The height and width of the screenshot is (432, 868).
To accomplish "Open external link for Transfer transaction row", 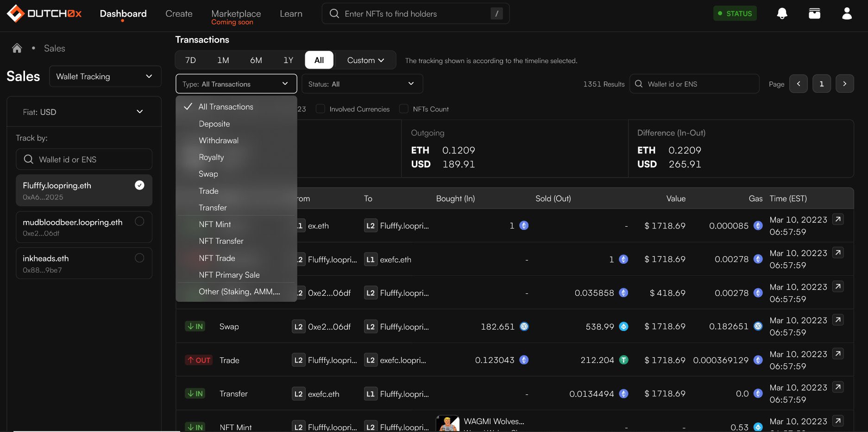I will coord(838,387).
